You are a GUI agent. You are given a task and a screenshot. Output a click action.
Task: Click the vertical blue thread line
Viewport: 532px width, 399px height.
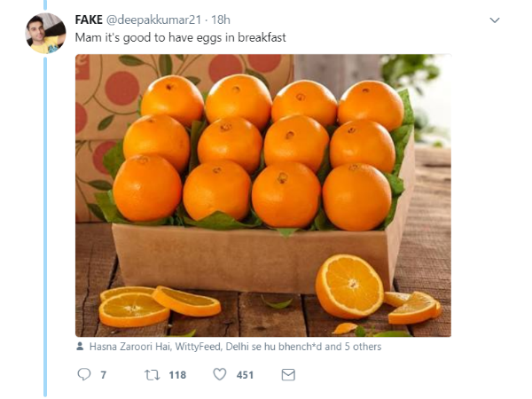click(44, 222)
